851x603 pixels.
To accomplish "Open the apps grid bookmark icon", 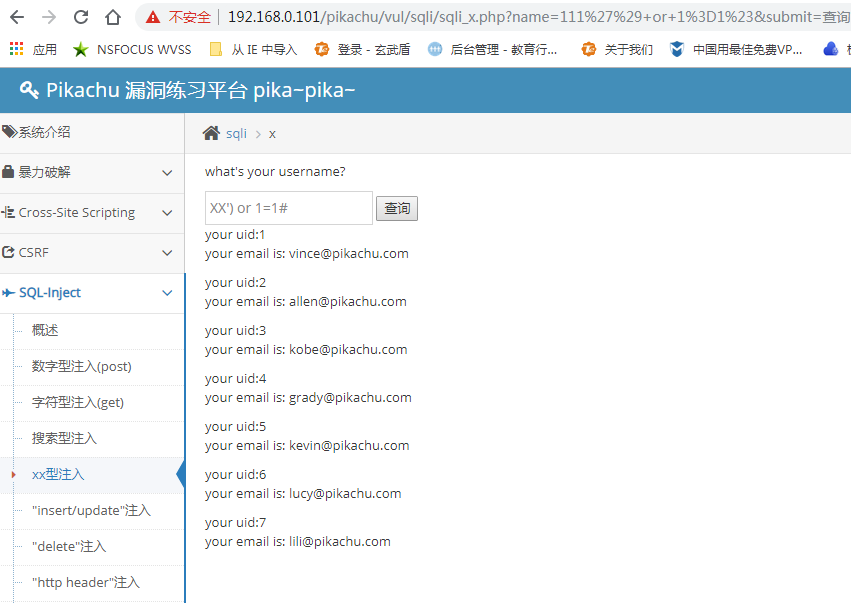I will (17, 49).
